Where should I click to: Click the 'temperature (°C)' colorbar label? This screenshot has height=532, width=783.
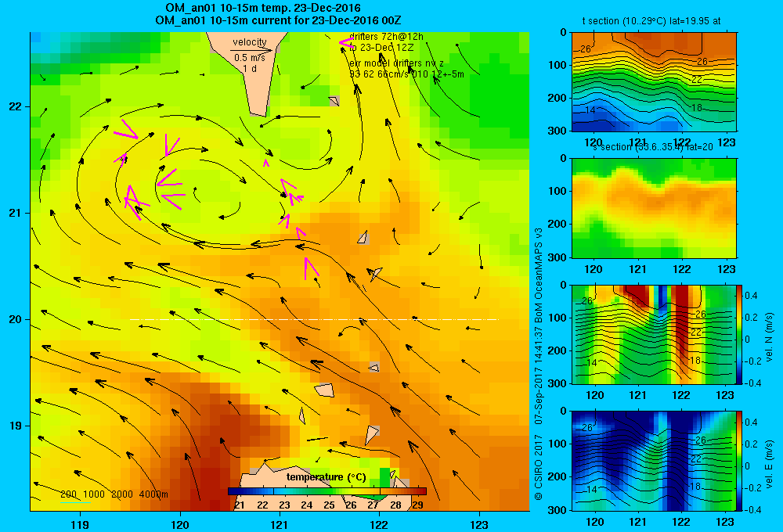326,477
